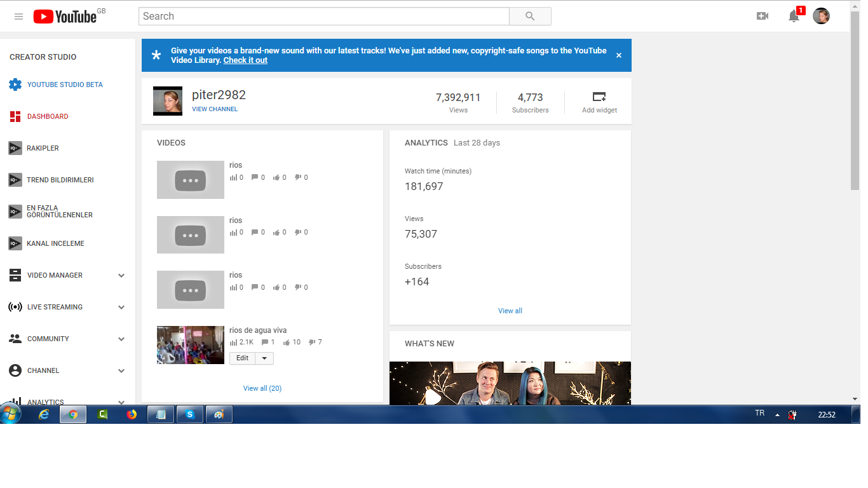
Task: Open Windows Start menu
Action: (x=11, y=414)
